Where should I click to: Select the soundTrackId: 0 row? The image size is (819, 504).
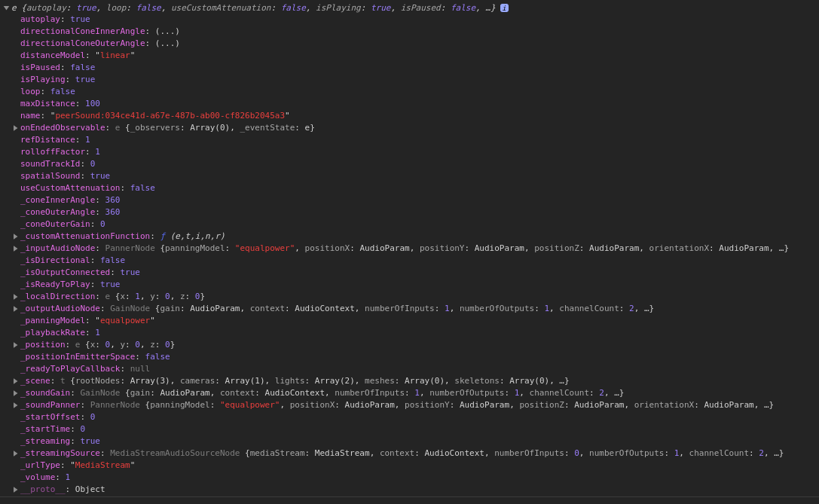(57, 164)
